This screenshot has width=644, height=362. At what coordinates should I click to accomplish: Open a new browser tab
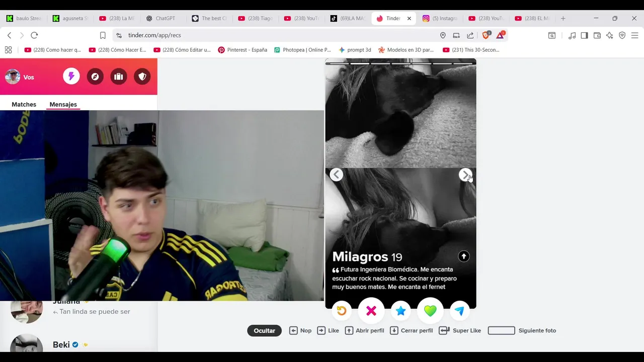[563, 18]
